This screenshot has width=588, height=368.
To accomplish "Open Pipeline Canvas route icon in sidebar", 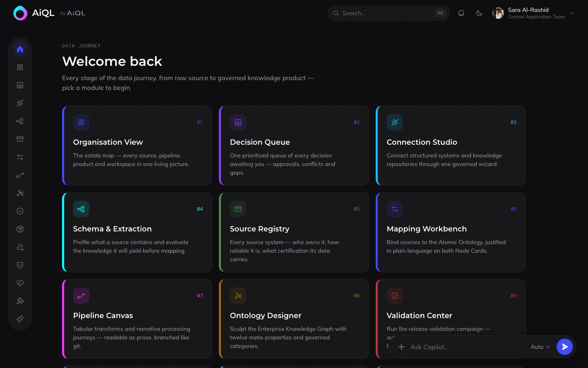I will pyautogui.click(x=20, y=175).
